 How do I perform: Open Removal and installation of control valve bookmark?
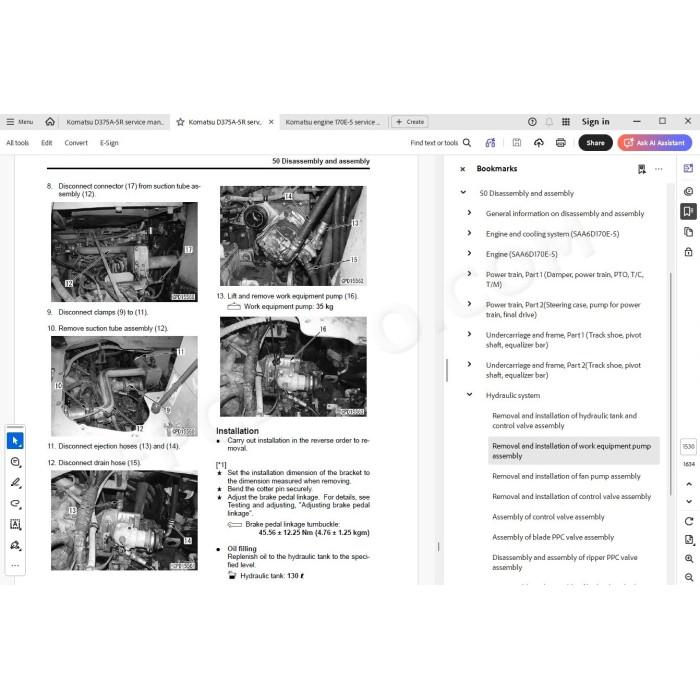coord(571,496)
